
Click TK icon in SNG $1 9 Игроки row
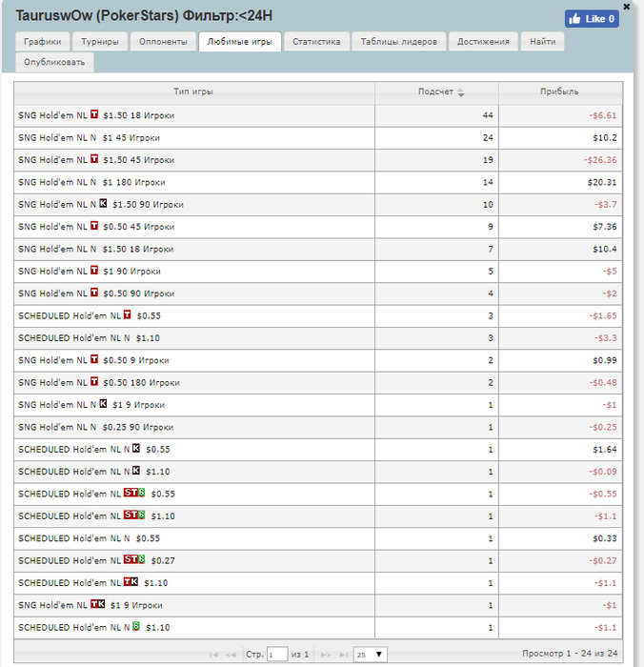98,603
